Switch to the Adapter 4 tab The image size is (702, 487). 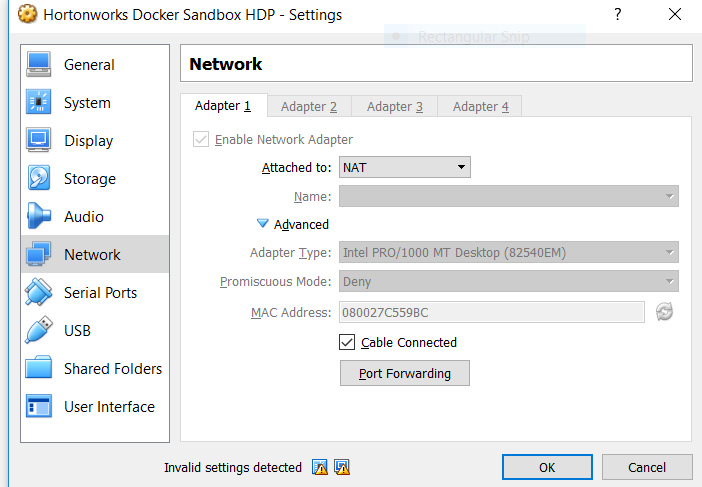(x=480, y=107)
